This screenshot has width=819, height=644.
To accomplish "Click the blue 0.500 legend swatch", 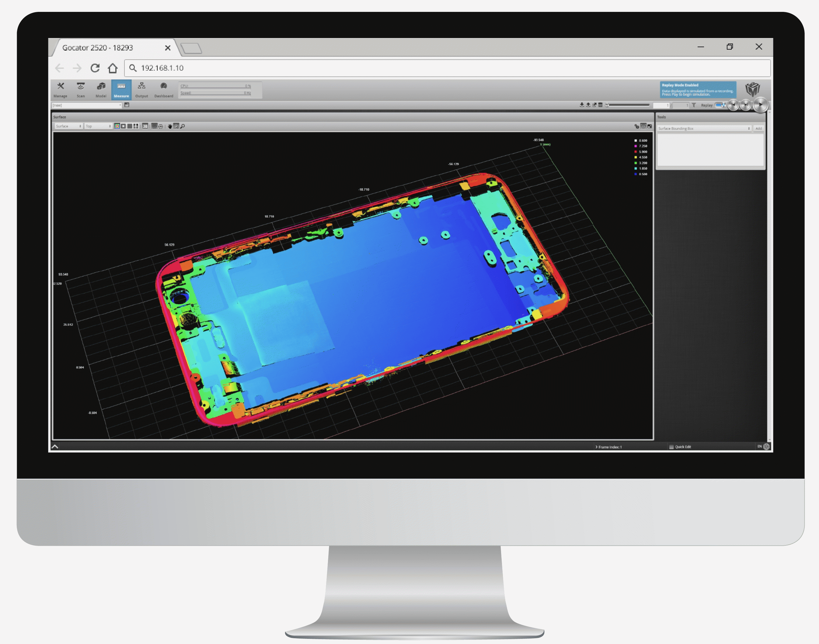I will pyautogui.click(x=636, y=174).
